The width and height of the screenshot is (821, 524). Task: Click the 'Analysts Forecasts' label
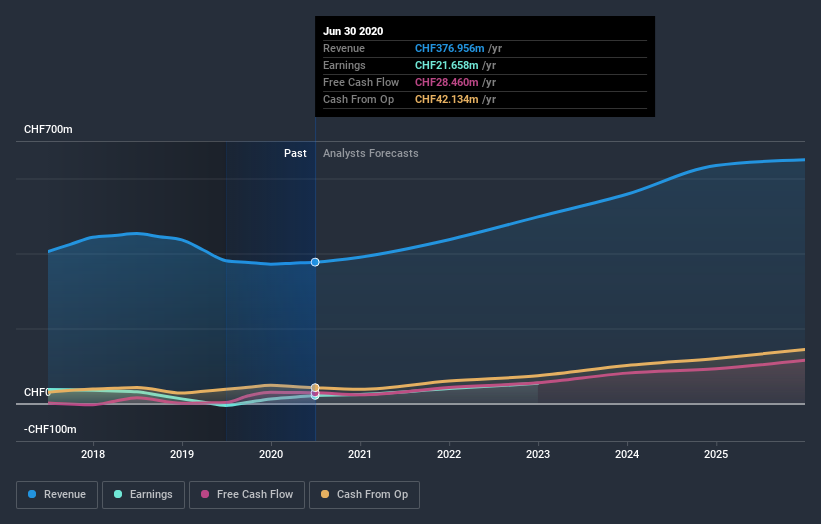coord(371,153)
